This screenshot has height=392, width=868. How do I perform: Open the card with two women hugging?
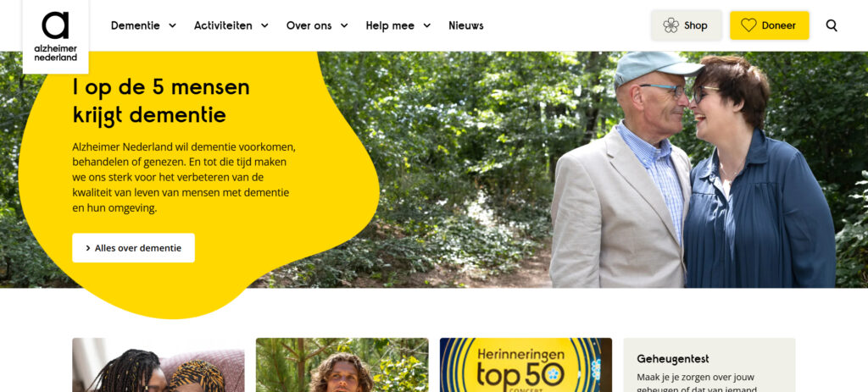pos(159,365)
